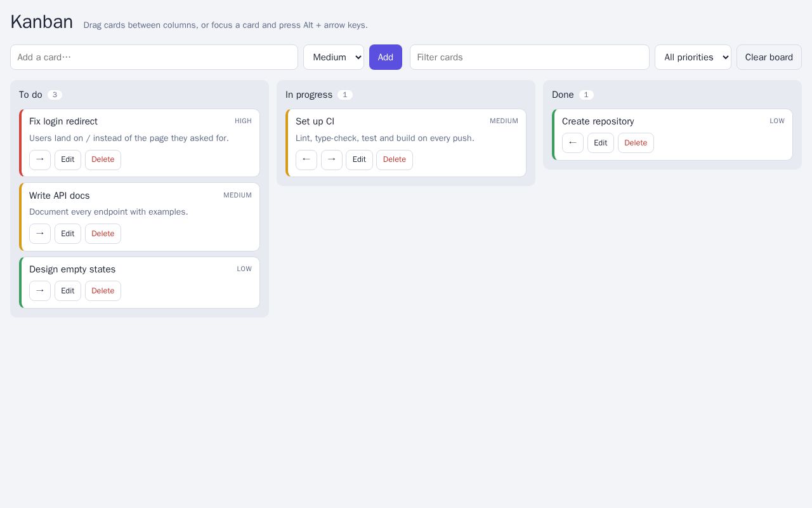
Task: Move 'Create repository' card left with arrow
Action: click(x=573, y=143)
